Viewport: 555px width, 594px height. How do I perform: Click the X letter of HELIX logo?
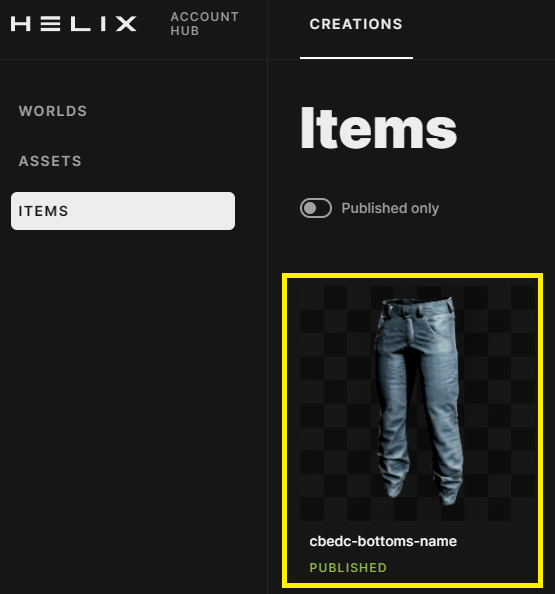tap(126, 23)
